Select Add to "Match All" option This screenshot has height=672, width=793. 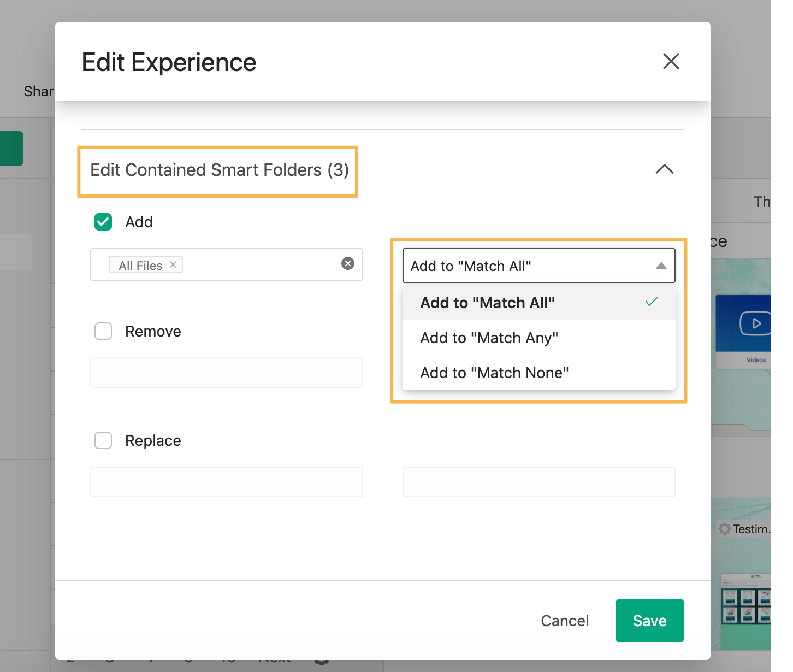point(539,303)
